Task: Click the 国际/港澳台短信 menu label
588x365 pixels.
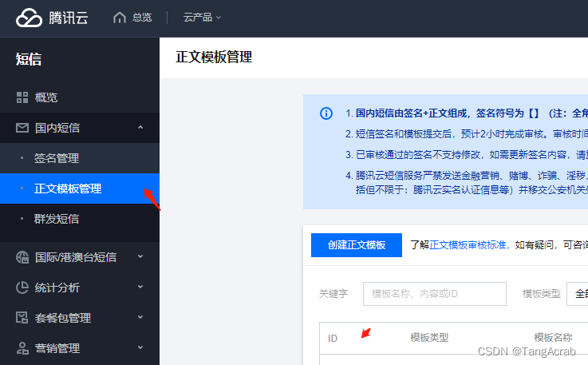Action: coord(76,258)
